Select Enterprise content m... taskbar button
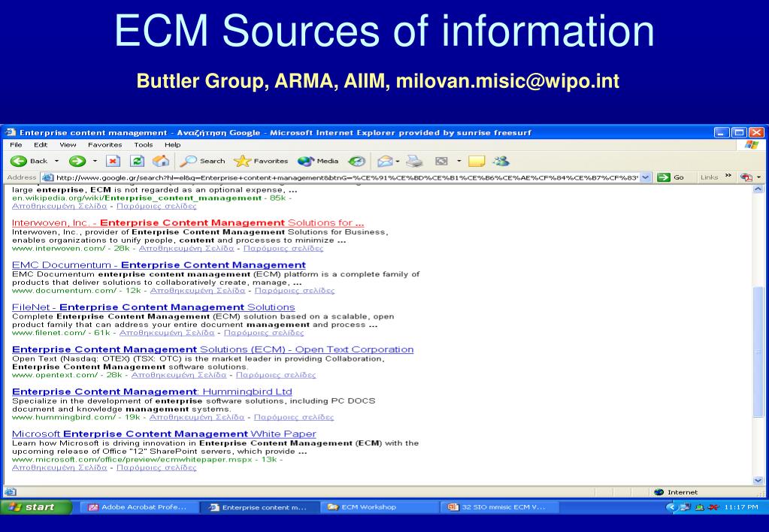The height and width of the screenshot is (532, 769). (x=259, y=507)
